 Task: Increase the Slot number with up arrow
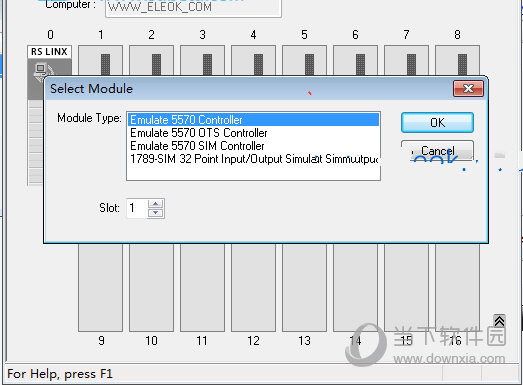click(x=155, y=204)
